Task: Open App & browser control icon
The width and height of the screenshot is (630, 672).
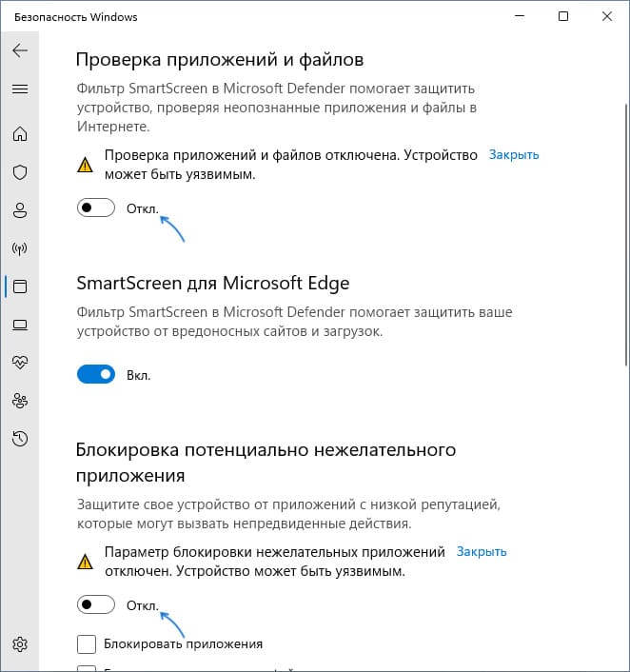Action: pyautogui.click(x=20, y=287)
